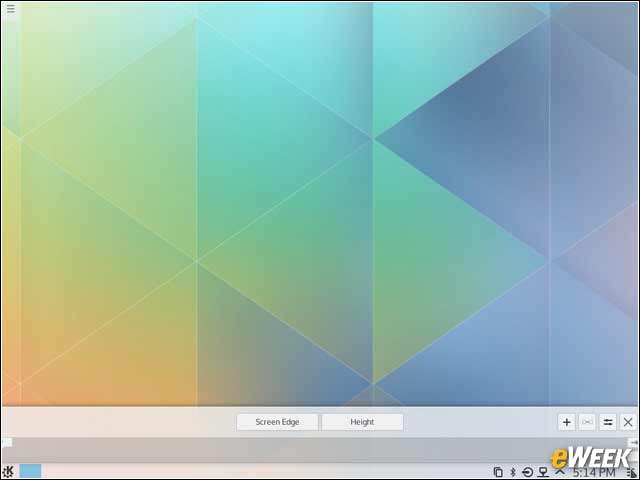Open the software updates tray icon
640x480 pixels.
(527, 472)
